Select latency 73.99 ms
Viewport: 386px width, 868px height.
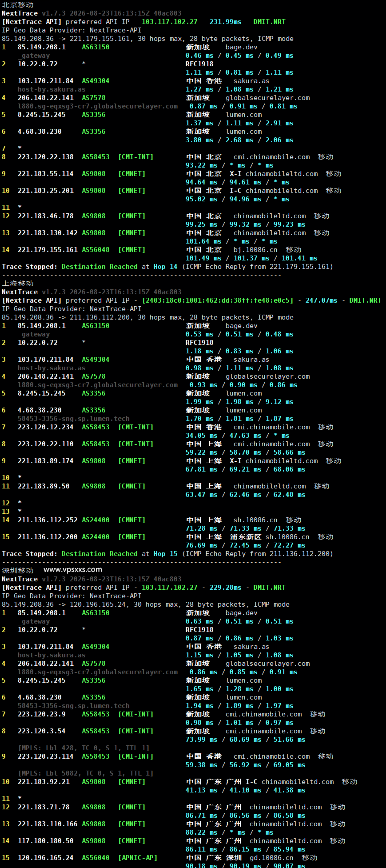click(202, 740)
